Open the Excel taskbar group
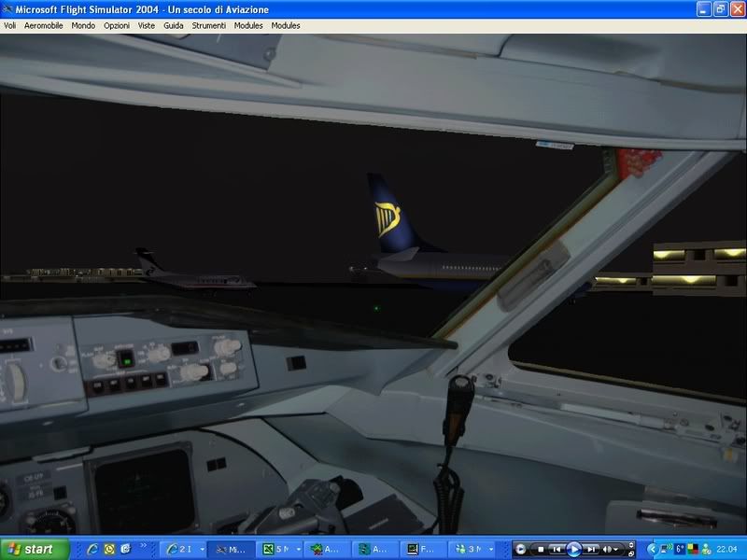 (x=276, y=549)
